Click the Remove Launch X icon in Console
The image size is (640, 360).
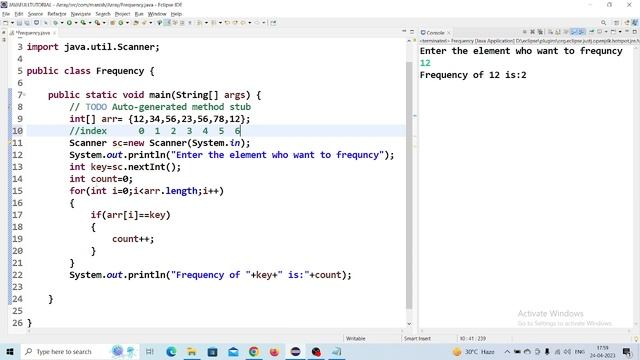click(533, 32)
